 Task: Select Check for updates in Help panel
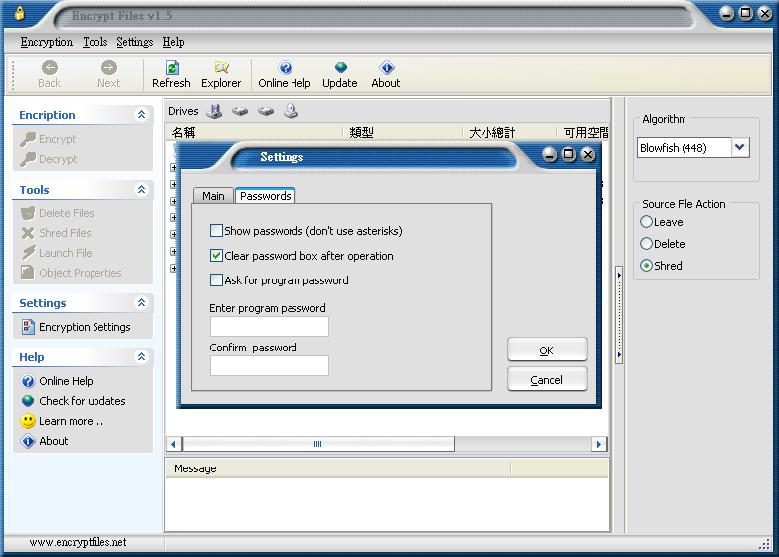click(82, 401)
